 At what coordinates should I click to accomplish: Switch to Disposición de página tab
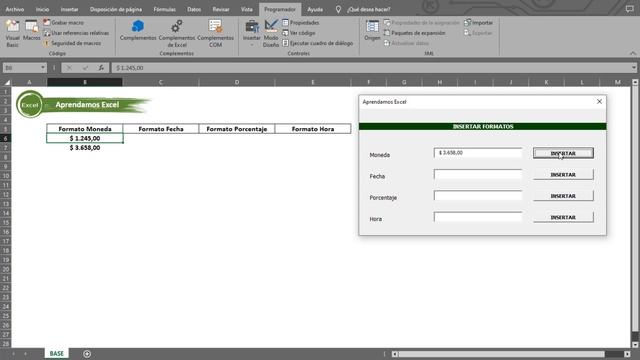[116, 9]
